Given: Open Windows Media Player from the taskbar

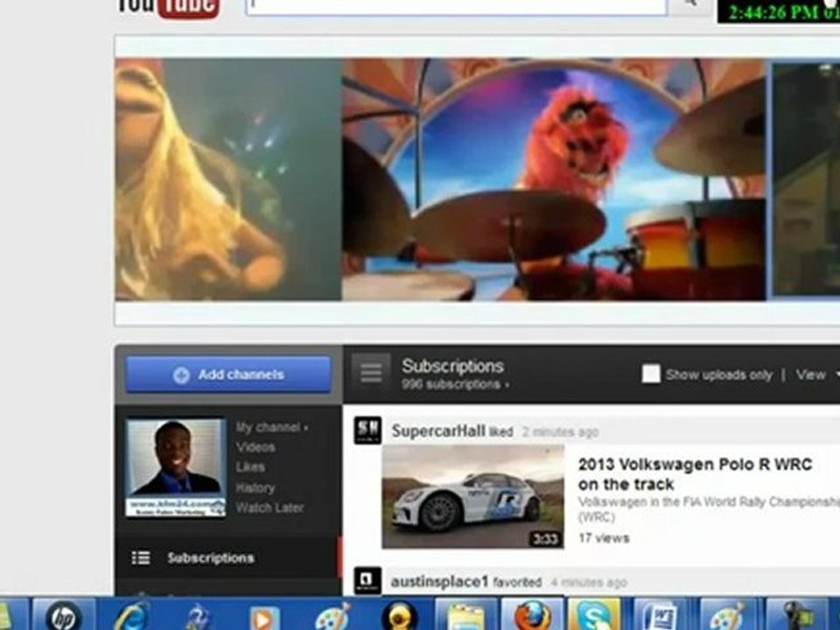Looking at the screenshot, I should click(263, 617).
